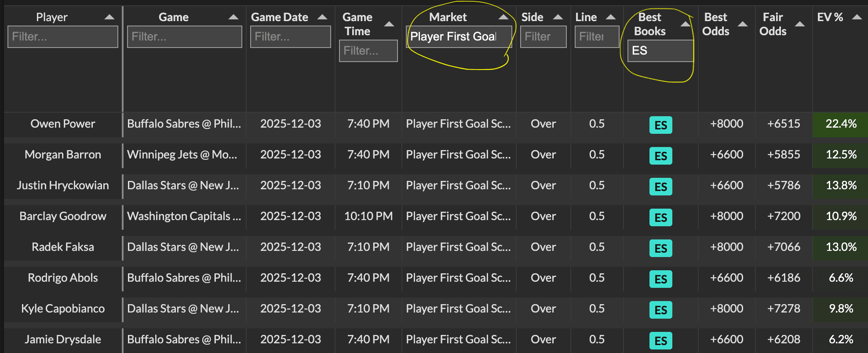Click the 22.4% EV value cell
Screen dimensions: 868x353
(840, 124)
